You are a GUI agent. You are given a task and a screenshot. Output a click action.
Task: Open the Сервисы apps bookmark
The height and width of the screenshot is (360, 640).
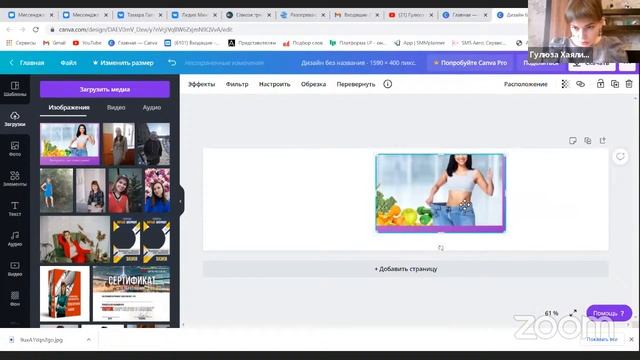(x=21, y=42)
